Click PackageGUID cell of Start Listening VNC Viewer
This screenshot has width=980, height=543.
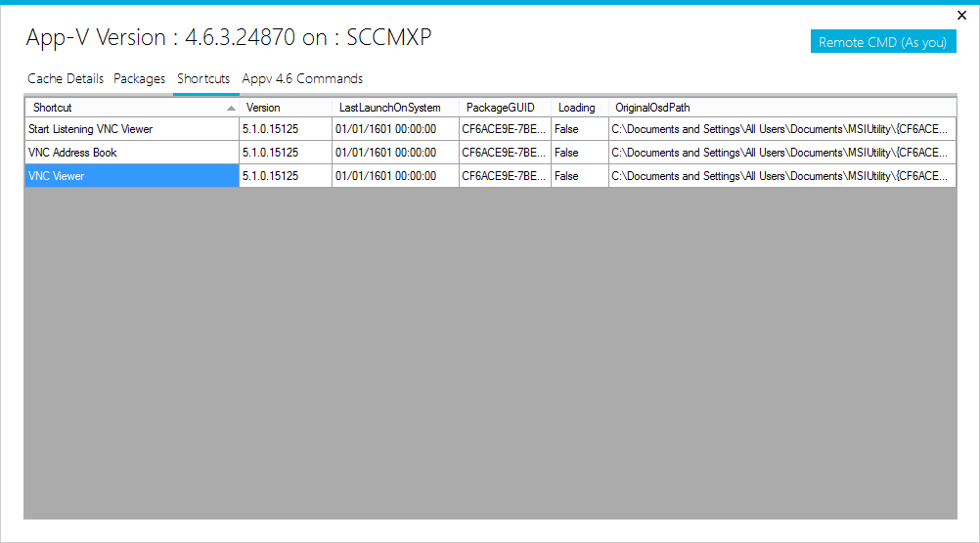tap(505, 129)
